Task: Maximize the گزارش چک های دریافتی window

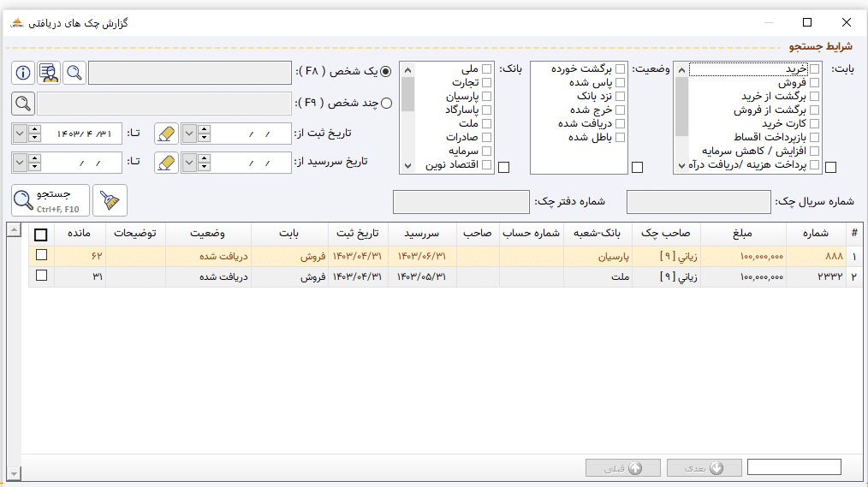Action: (x=807, y=22)
